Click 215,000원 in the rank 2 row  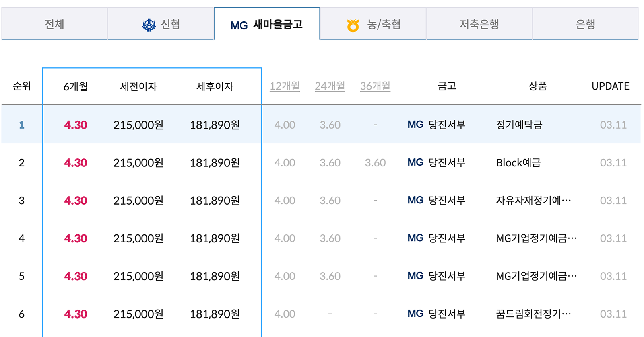click(x=138, y=162)
